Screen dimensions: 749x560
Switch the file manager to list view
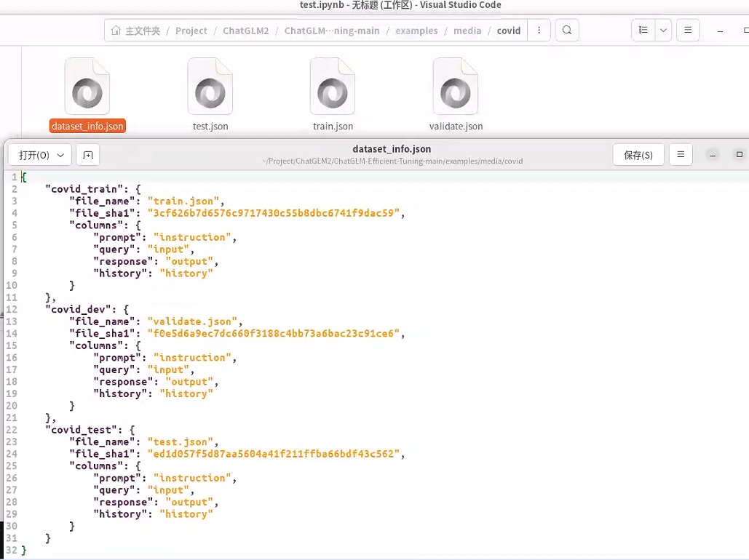(643, 31)
